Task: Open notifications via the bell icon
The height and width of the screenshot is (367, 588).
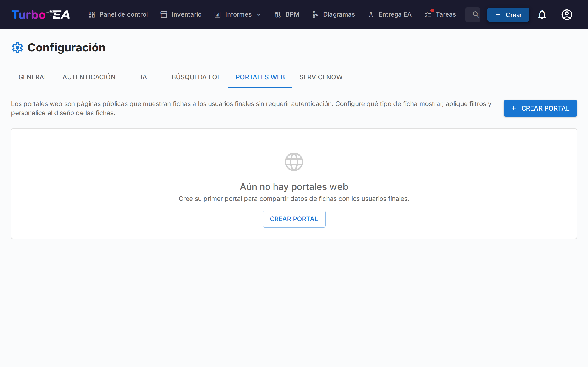Action: point(543,14)
